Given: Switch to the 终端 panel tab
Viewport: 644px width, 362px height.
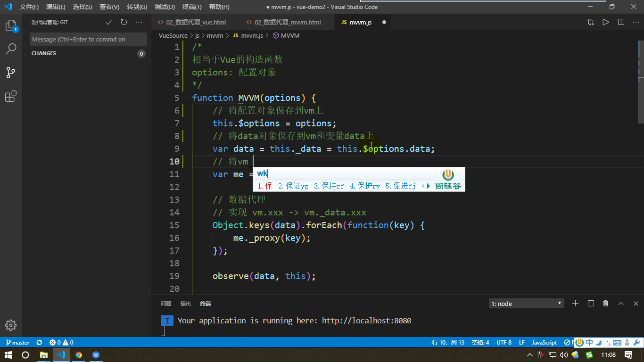Looking at the screenshot, I should point(206,304).
